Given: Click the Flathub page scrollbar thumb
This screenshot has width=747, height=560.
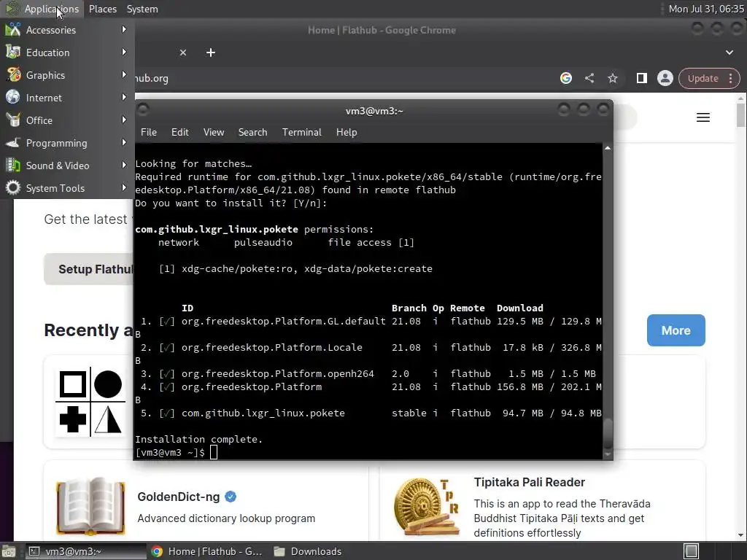Looking at the screenshot, I should pyautogui.click(x=740, y=115).
